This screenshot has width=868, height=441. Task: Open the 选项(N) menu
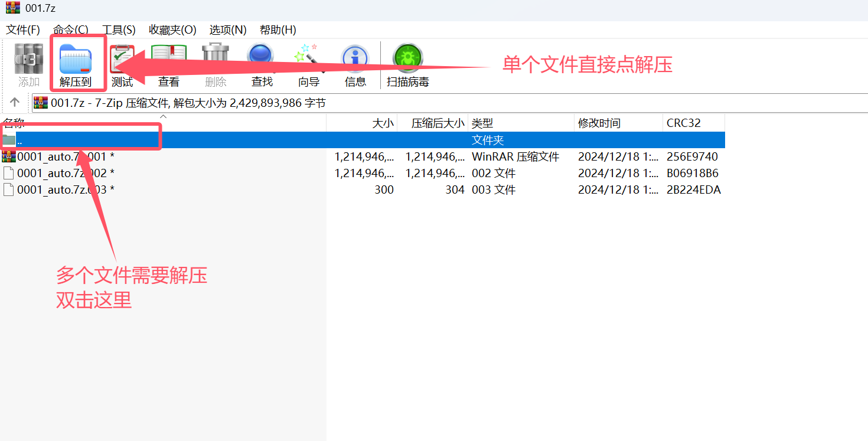(x=227, y=30)
